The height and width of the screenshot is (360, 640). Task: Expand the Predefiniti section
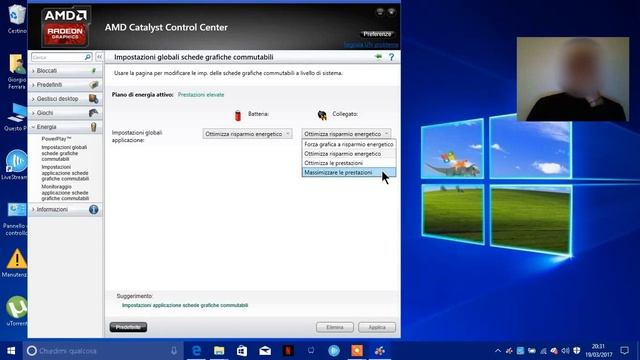click(65, 85)
